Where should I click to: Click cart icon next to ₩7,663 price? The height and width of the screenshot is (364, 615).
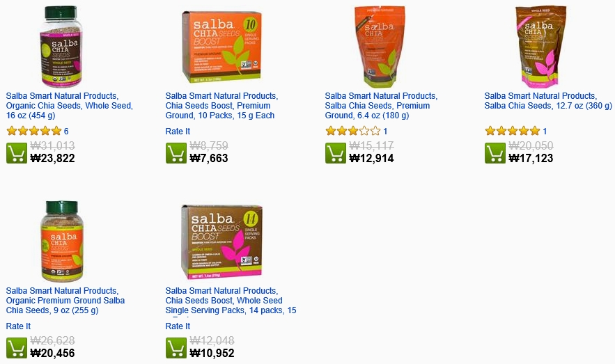point(176,153)
